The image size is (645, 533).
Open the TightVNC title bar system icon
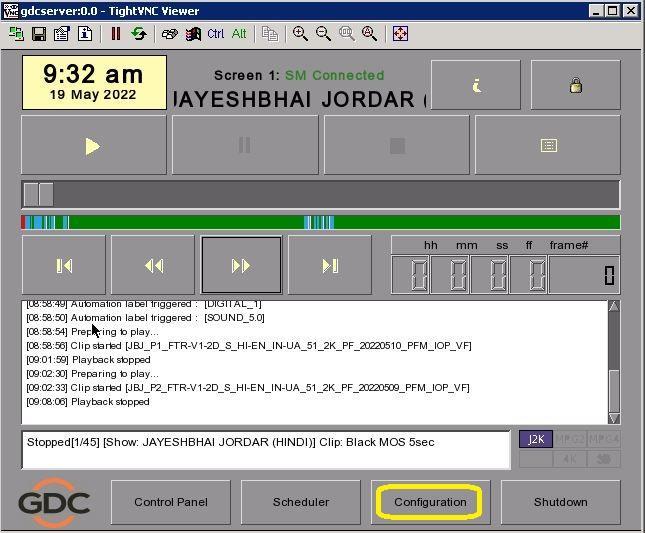[x=10, y=11]
